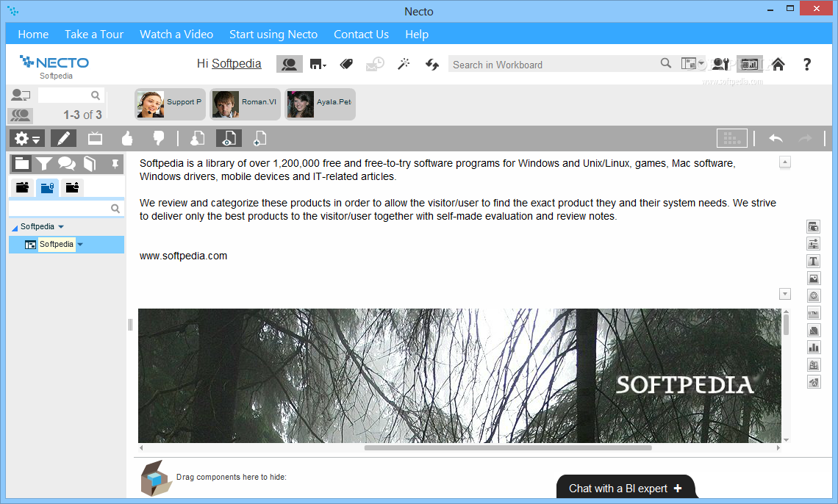
Task: Add an image component icon
Action: (814, 278)
